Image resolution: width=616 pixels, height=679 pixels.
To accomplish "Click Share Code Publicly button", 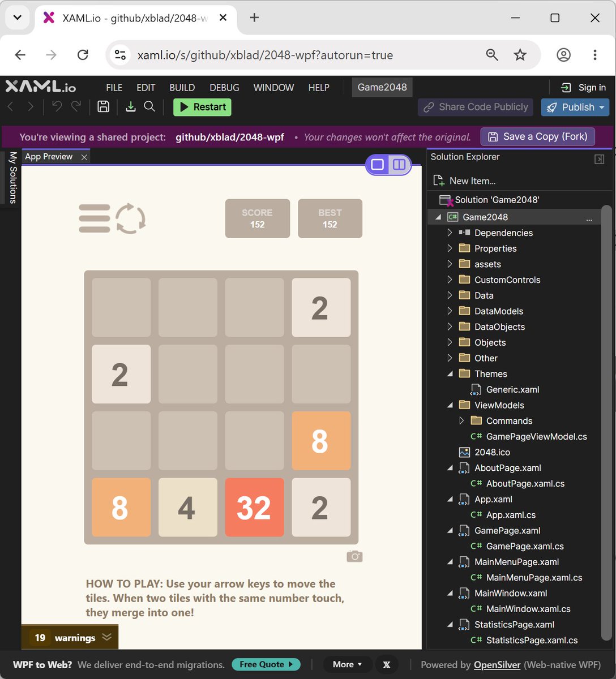I will (476, 107).
